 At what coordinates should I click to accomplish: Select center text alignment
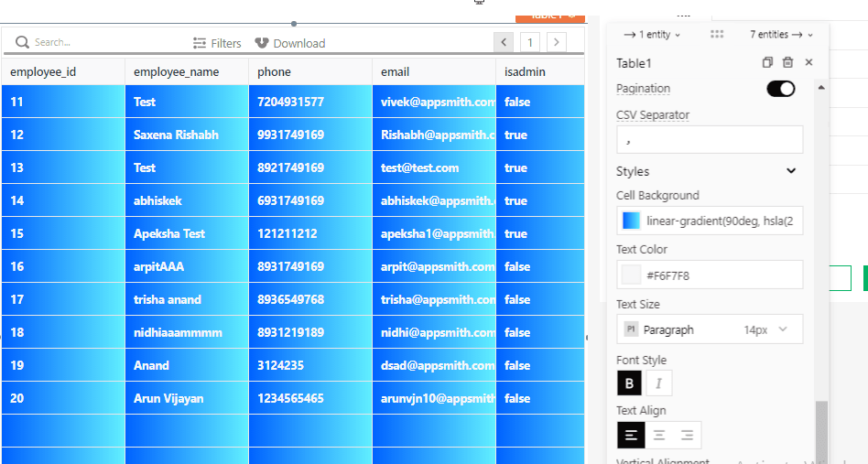(x=658, y=436)
